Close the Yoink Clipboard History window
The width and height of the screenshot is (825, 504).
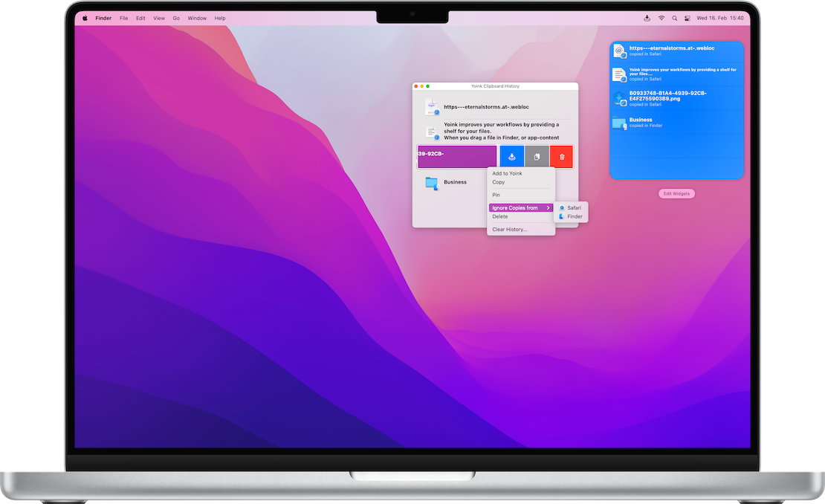(x=416, y=86)
